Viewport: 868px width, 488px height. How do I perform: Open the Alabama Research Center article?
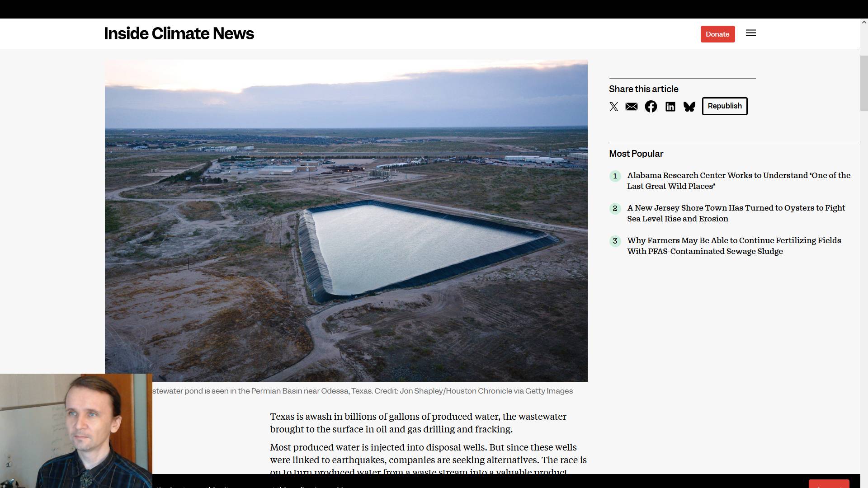click(x=739, y=181)
